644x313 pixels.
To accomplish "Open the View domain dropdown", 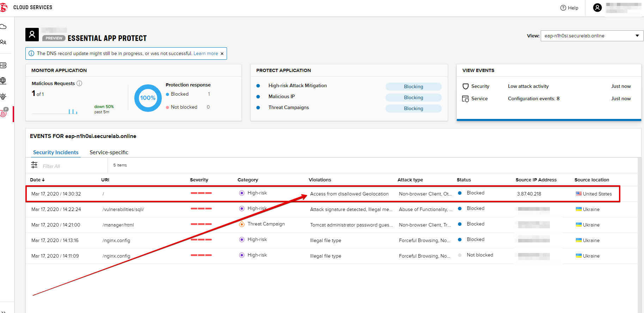I will click(592, 36).
